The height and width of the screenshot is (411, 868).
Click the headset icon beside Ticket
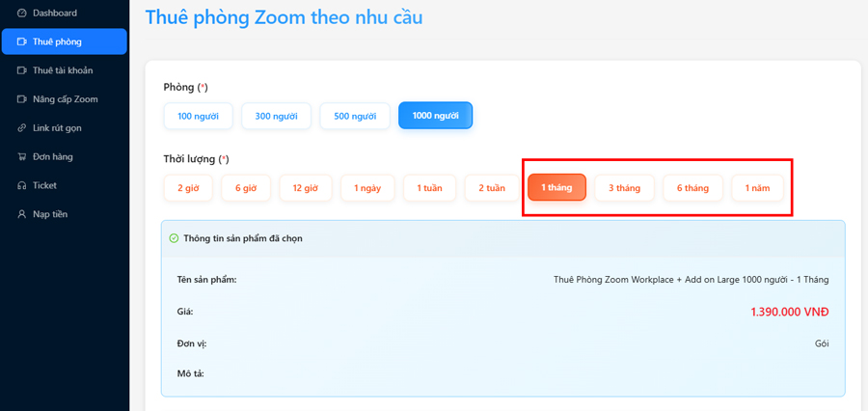22,185
